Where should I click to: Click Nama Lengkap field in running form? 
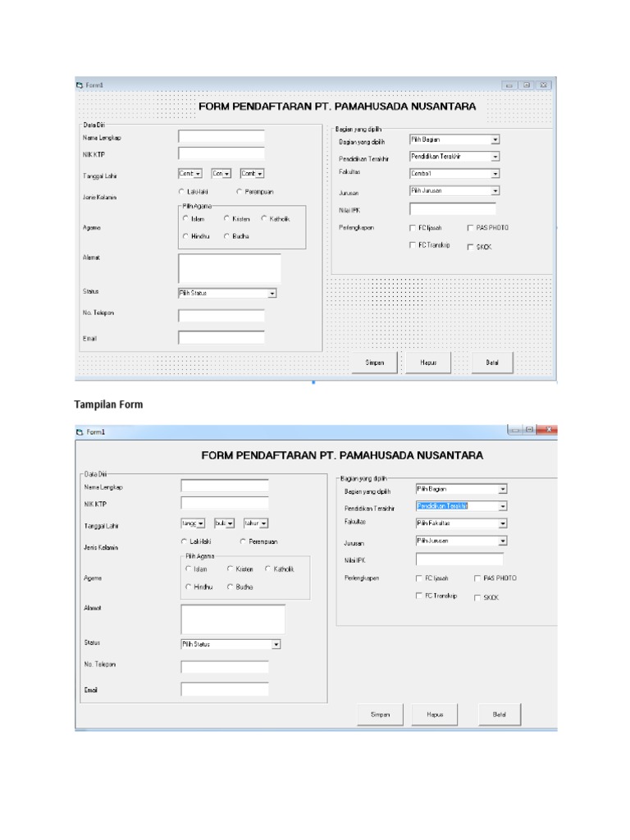pos(225,486)
